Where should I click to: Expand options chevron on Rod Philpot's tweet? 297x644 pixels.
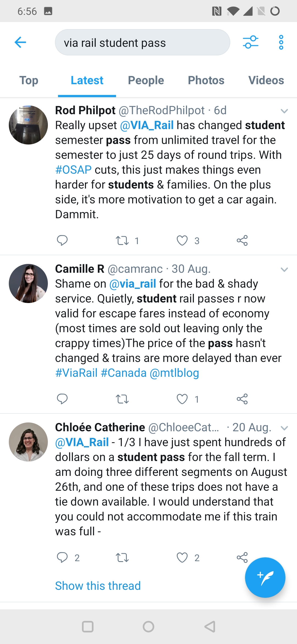pos(284,111)
